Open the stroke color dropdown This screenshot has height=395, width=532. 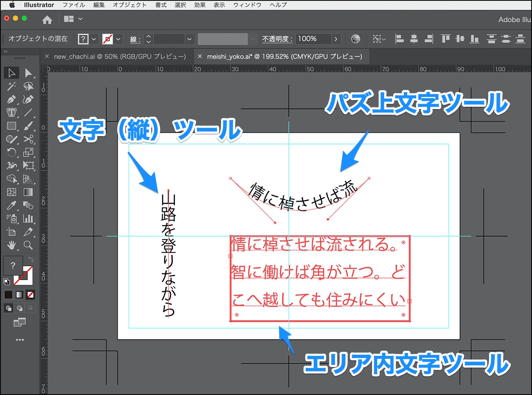pos(118,39)
